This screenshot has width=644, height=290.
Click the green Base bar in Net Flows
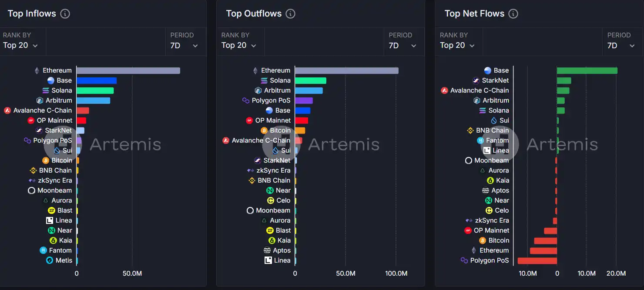(x=587, y=70)
